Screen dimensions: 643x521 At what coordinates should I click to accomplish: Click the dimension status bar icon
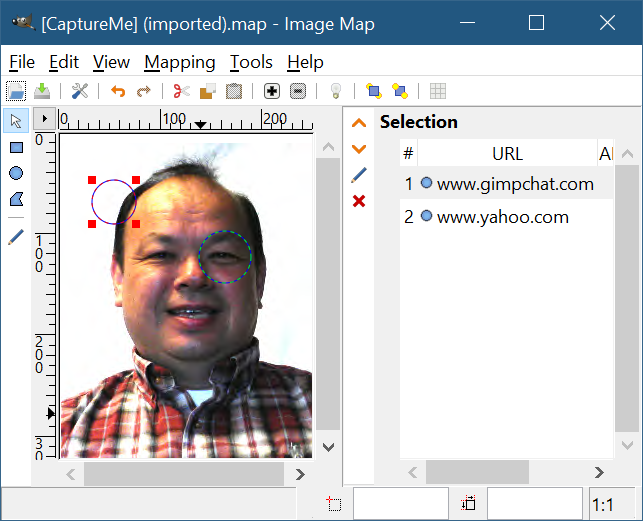[x=468, y=503]
